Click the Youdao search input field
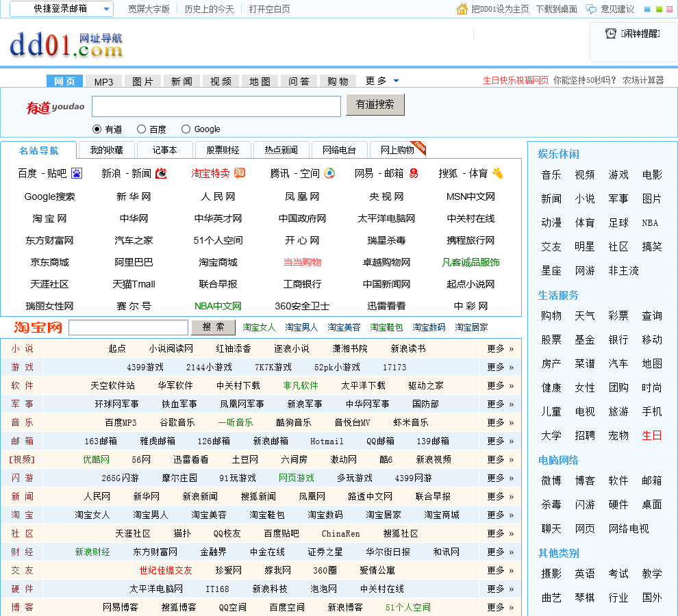The width and height of the screenshot is (678, 616). [x=216, y=106]
